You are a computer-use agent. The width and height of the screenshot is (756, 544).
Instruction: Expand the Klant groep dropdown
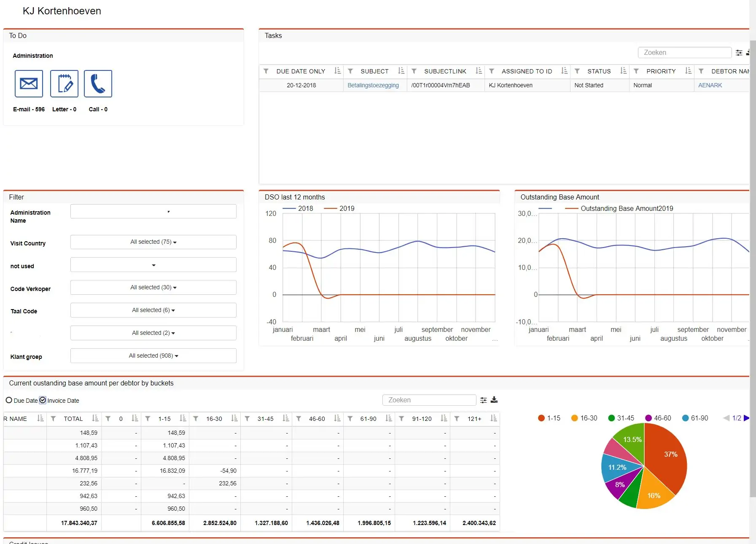153,356
